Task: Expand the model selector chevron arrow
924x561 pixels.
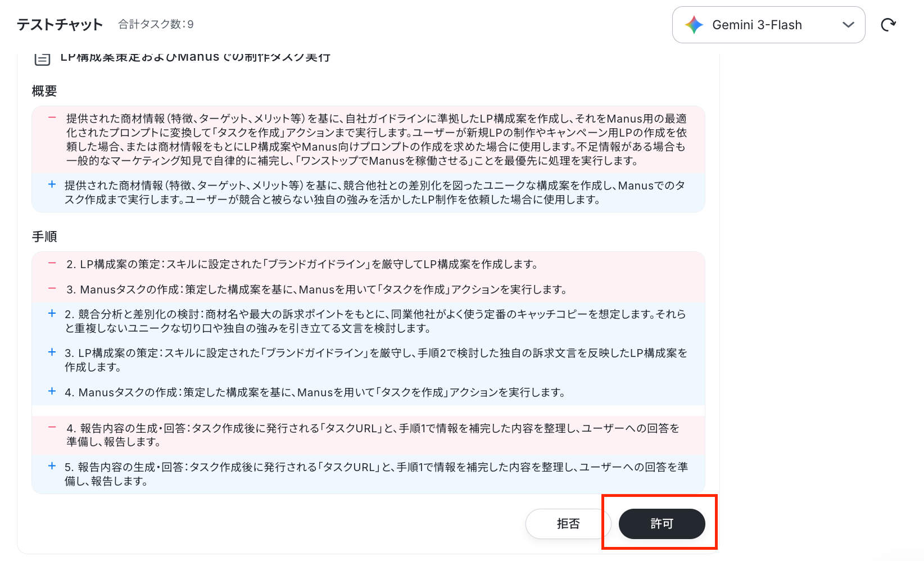Action: (x=849, y=25)
